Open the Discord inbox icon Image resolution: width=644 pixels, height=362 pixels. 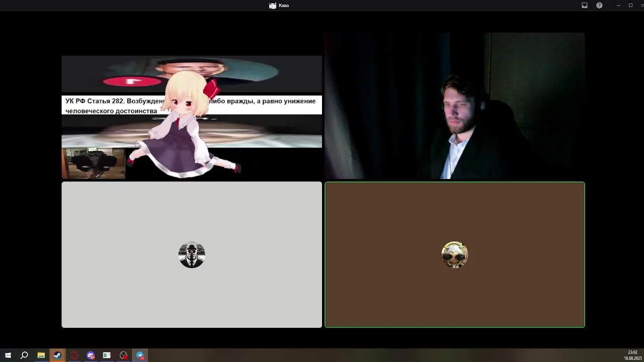click(585, 6)
